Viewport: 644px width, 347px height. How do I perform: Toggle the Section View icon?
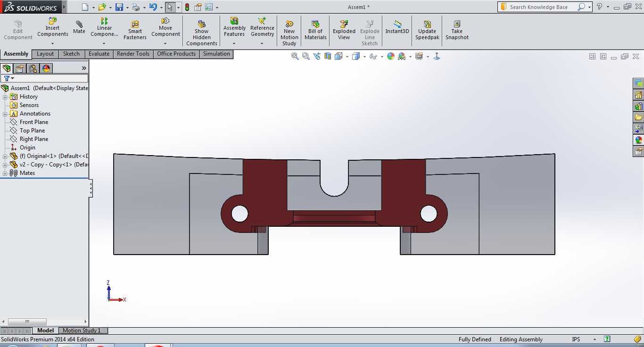click(328, 56)
